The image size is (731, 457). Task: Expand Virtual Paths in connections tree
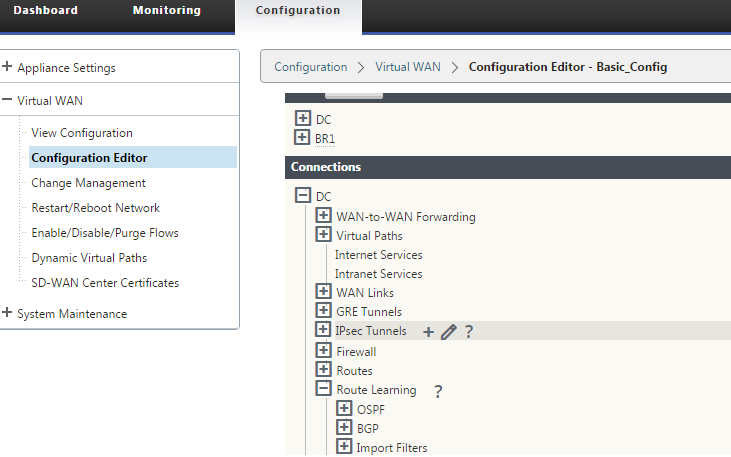pyautogui.click(x=323, y=234)
